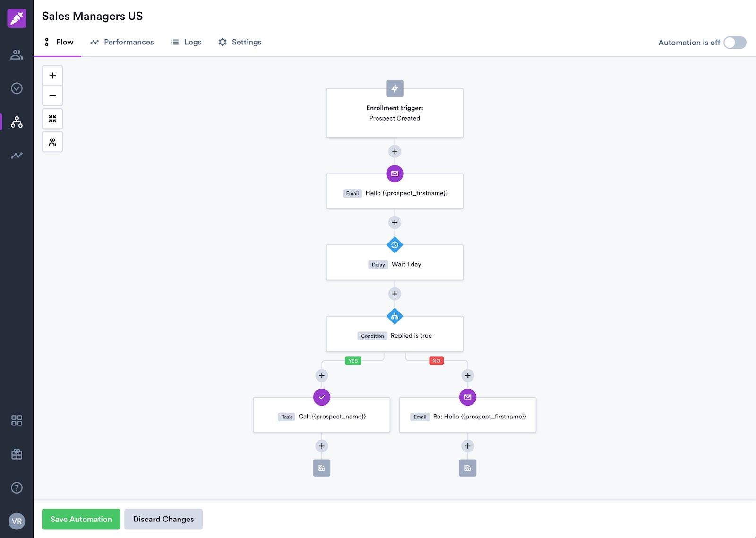Click the fit-to-screen icon in the canvas toolbar

click(x=52, y=119)
